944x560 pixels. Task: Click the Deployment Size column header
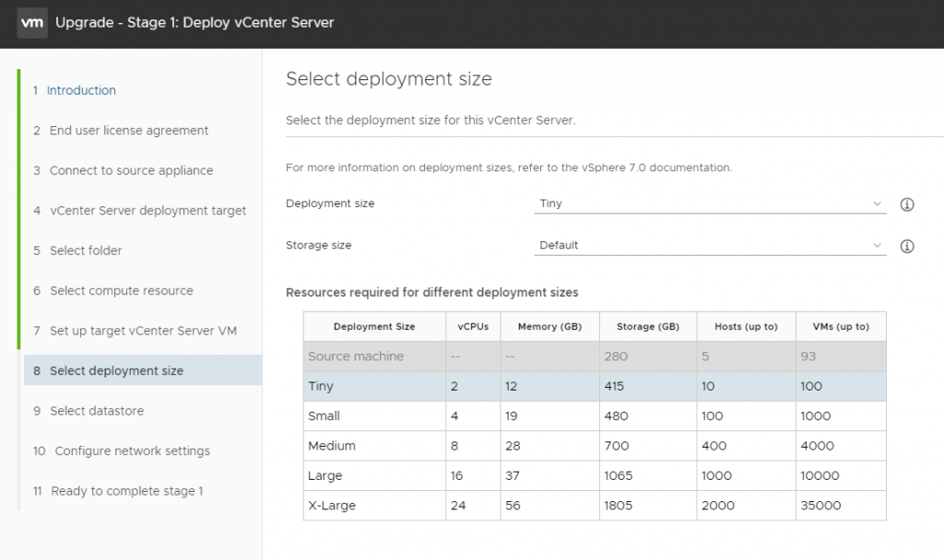(374, 327)
